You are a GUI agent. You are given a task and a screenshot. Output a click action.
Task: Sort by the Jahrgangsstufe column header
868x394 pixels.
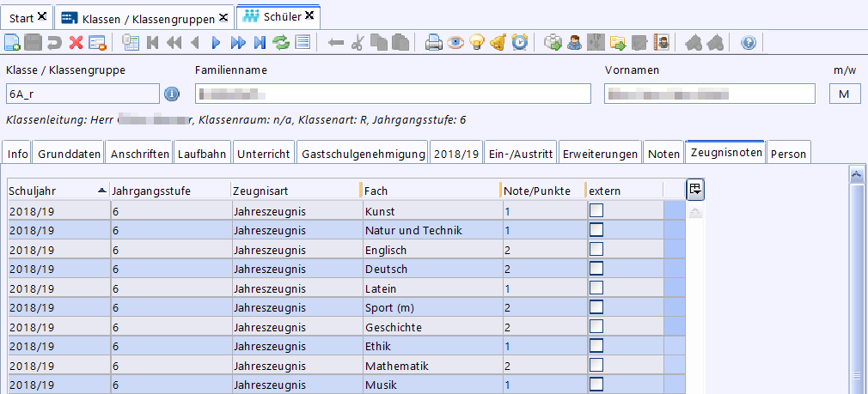tap(170, 191)
